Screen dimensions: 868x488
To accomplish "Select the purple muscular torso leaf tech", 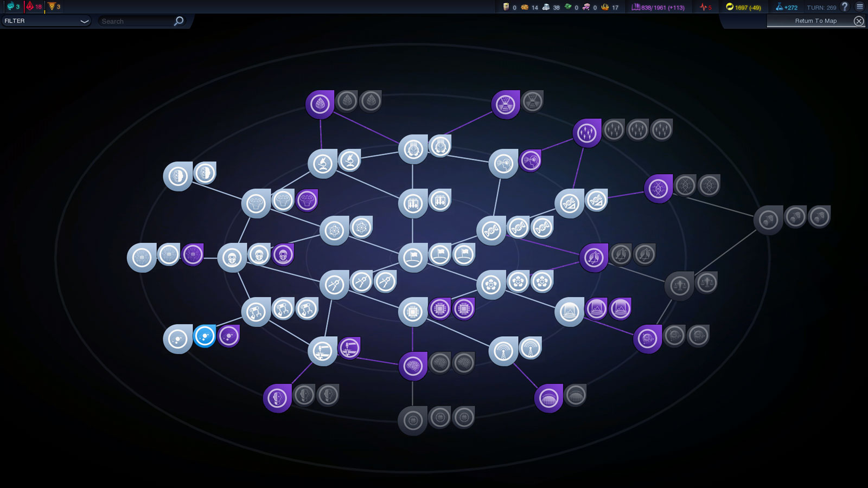I will click(x=307, y=200).
